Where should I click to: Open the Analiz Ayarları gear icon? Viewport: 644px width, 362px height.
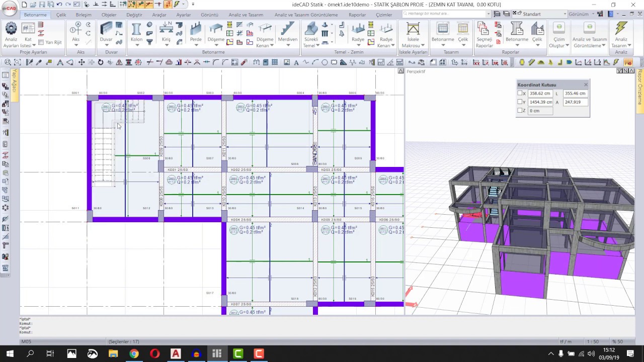click(11, 29)
